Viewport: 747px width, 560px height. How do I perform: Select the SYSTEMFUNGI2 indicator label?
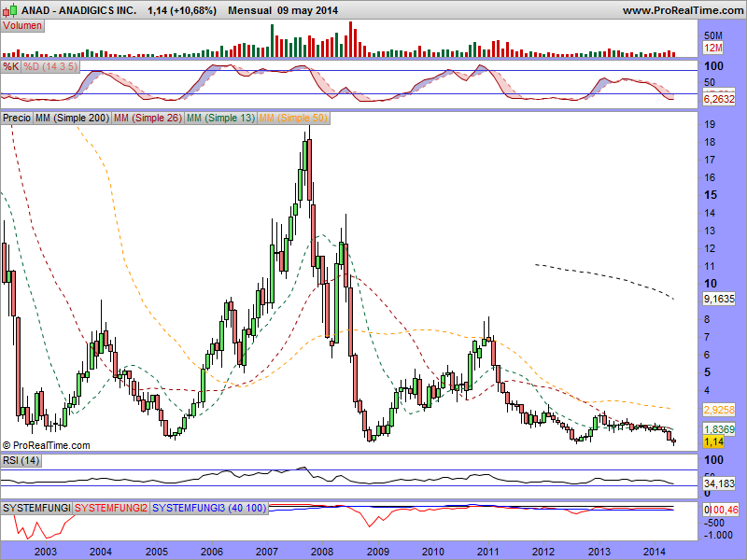(110, 508)
